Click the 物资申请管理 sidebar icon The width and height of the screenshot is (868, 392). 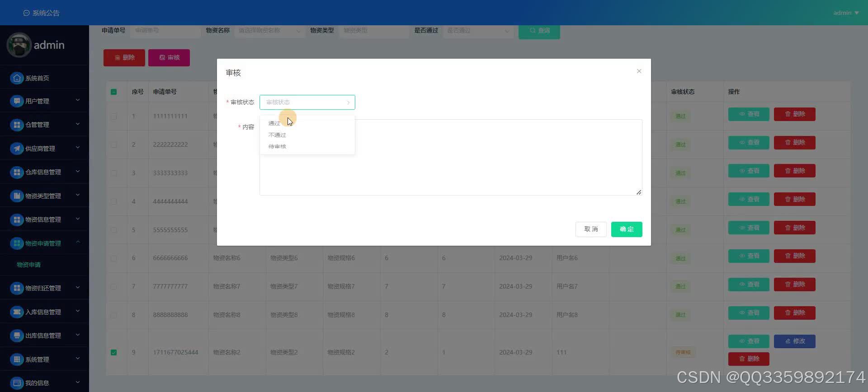(17, 243)
